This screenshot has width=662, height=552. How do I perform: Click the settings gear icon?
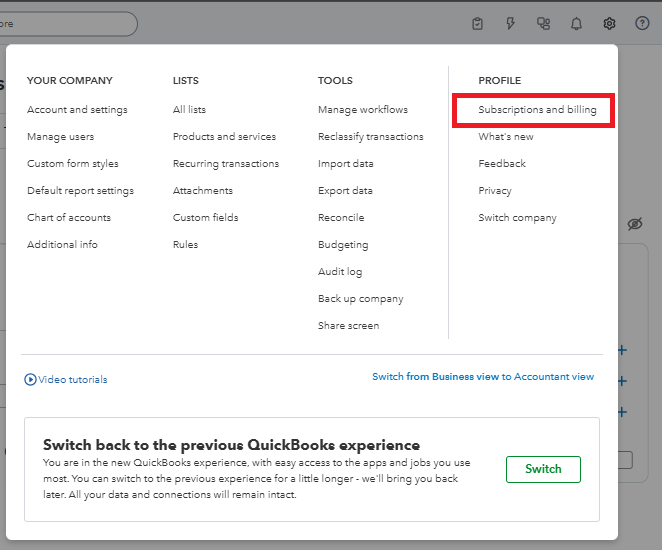point(609,24)
